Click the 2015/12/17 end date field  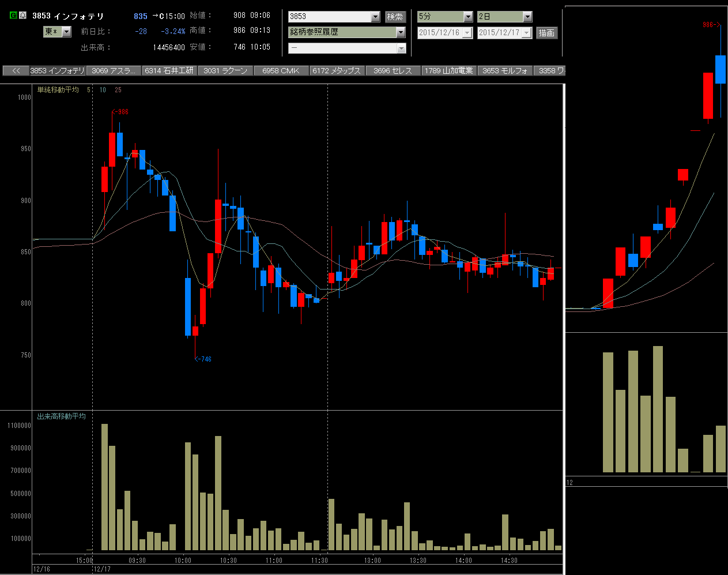(x=504, y=33)
